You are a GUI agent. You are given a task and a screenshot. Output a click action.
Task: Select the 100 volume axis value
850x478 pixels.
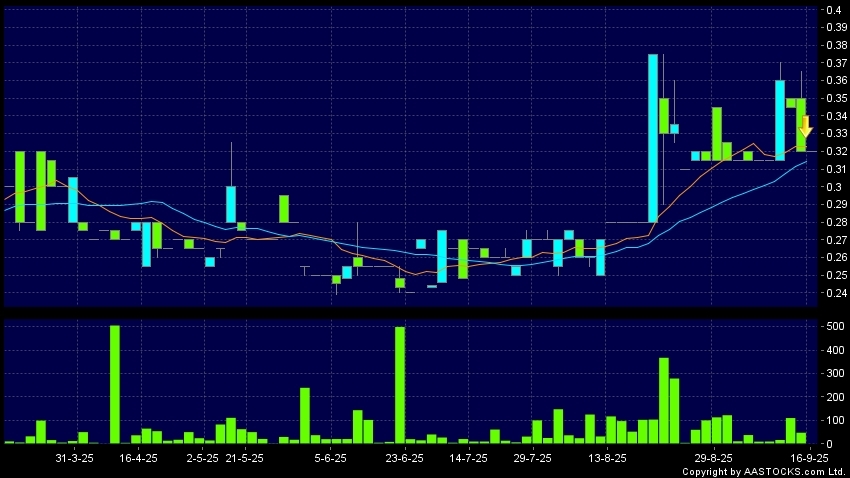click(x=835, y=421)
